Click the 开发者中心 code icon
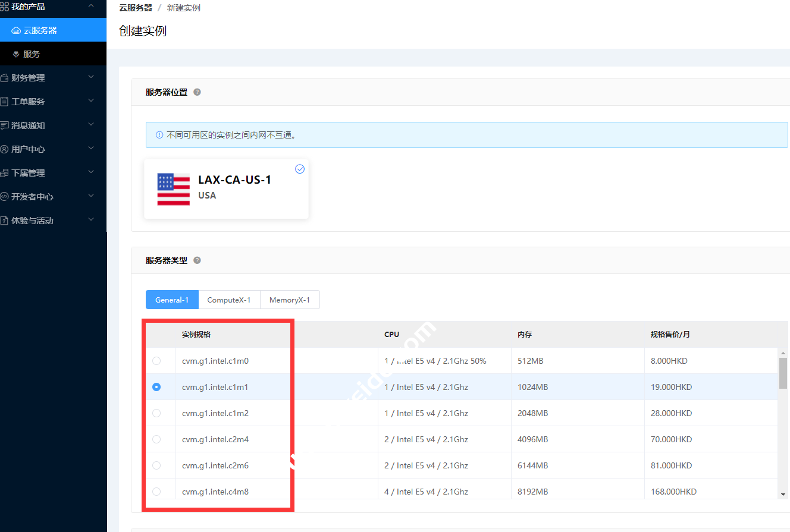 click(5, 197)
